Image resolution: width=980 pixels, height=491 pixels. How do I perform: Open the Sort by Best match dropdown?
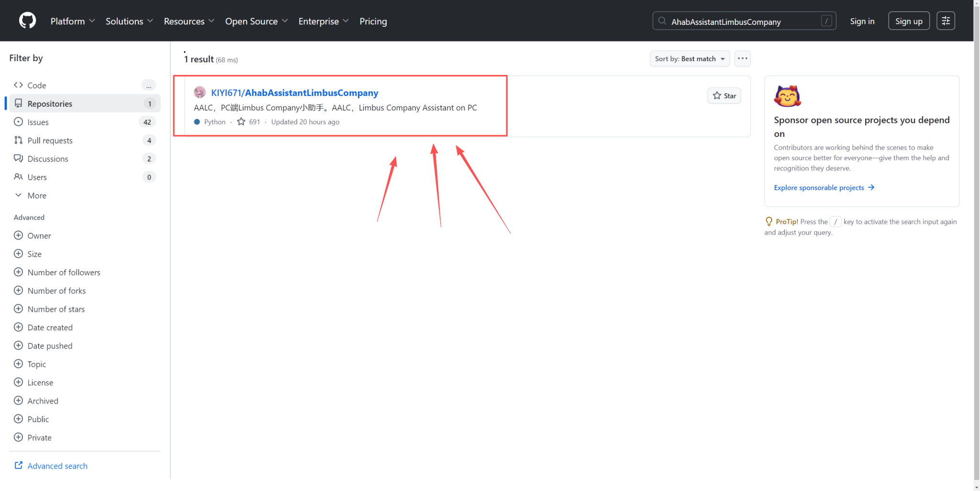[x=689, y=59]
